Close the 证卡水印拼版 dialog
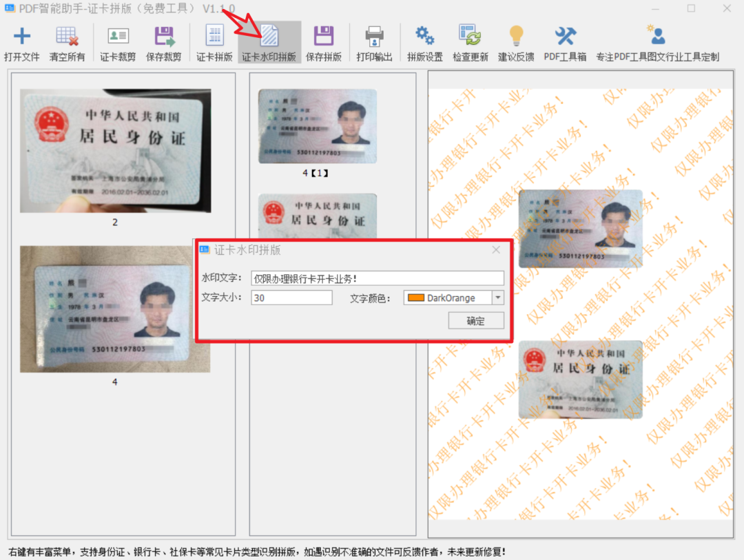This screenshot has width=744, height=560. 496,250
